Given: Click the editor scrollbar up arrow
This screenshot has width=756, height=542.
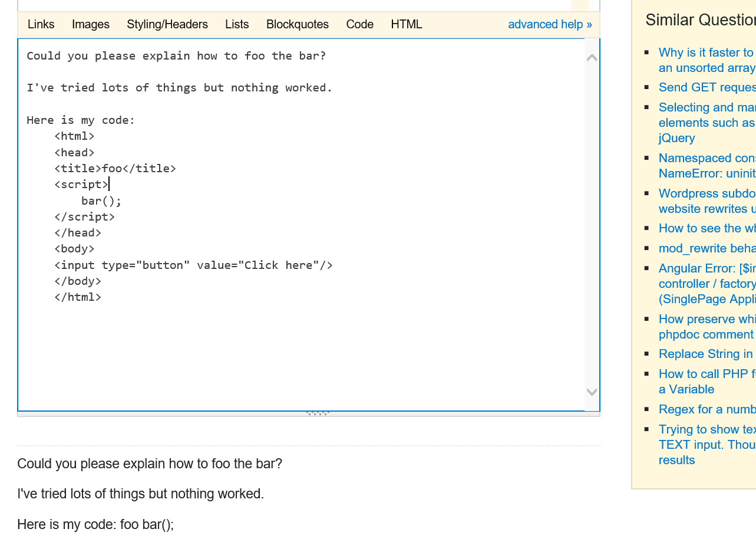Looking at the screenshot, I should [x=592, y=57].
